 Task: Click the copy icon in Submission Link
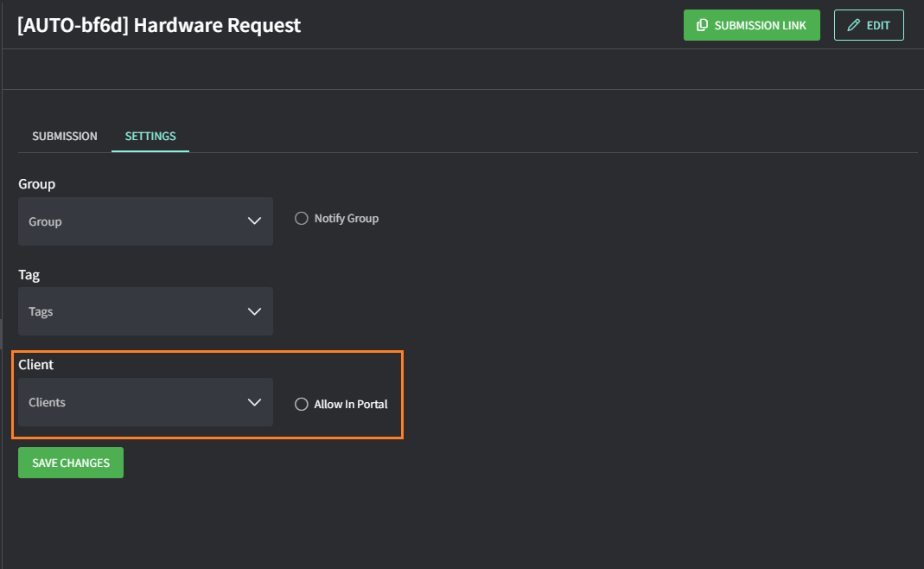point(702,25)
